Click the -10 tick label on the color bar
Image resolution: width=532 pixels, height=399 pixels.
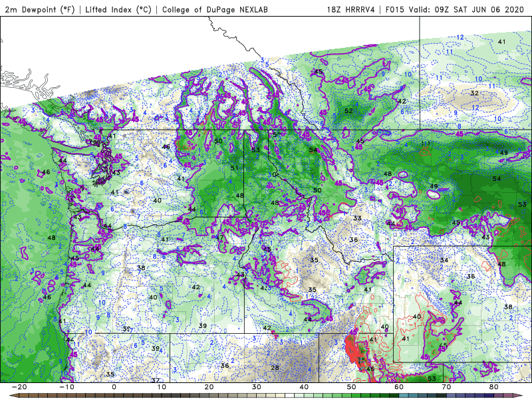pos(66,387)
